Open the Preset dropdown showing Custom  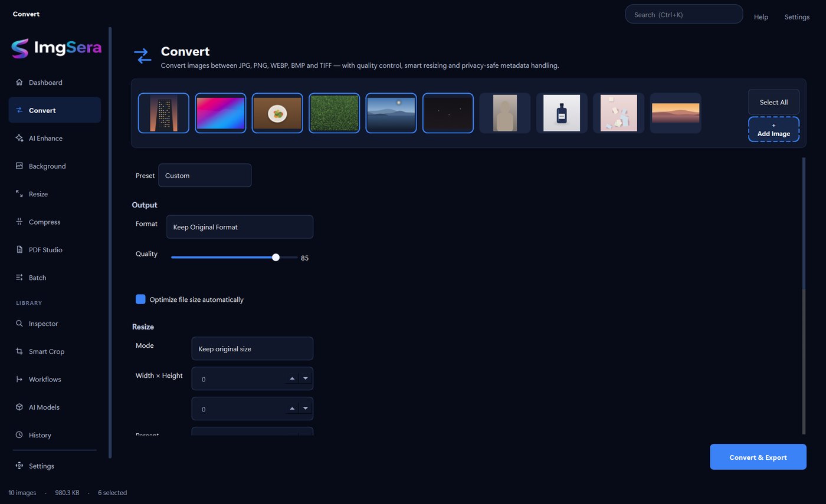(205, 176)
